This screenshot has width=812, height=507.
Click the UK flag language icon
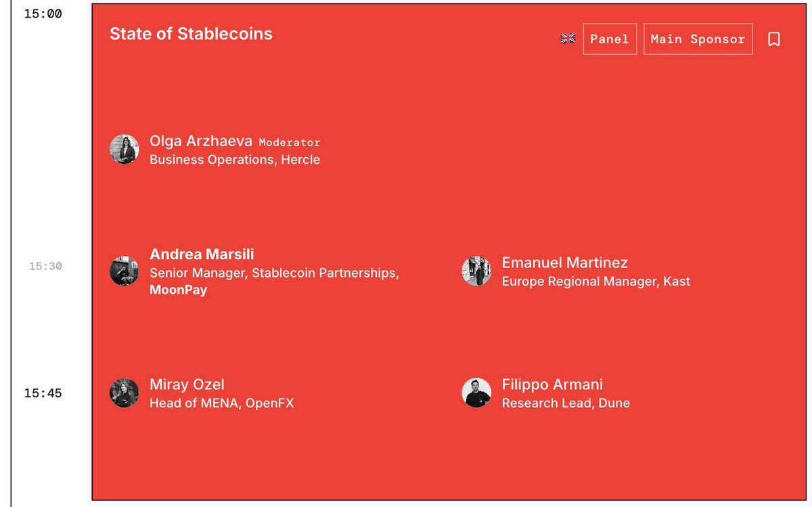pyautogui.click(x=568, y=39)
